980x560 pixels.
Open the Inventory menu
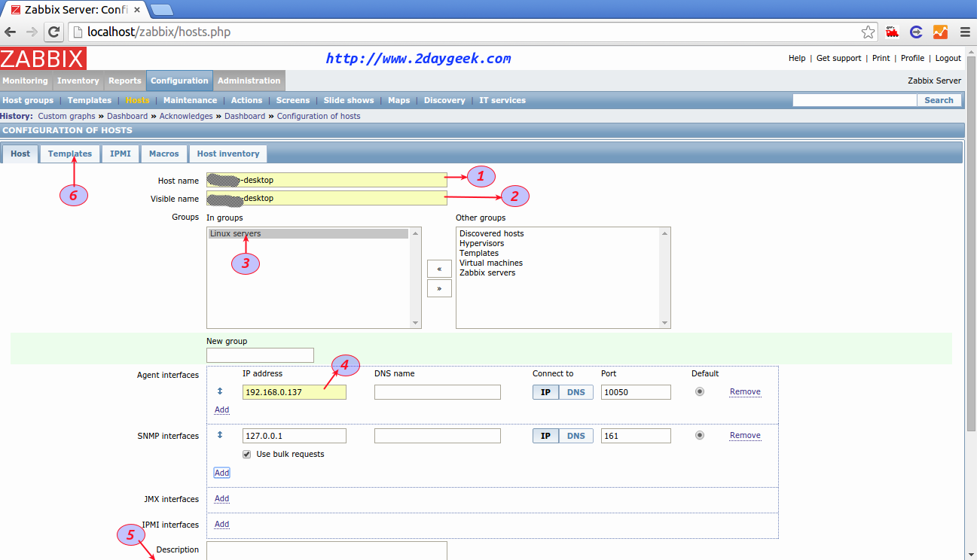tap(78, 81)
